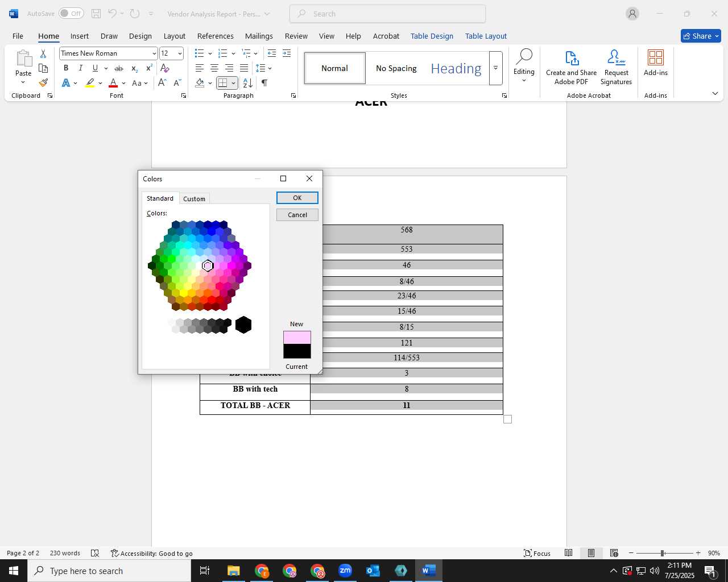Click the zoom slider handle
This screenshot has width=728, height=582.
click(663, 553)
